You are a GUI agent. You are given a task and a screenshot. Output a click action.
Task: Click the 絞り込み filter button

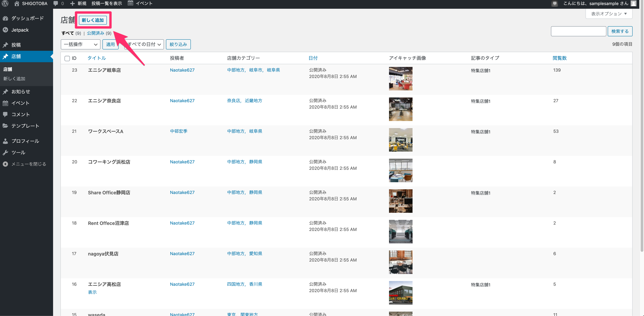178,44
